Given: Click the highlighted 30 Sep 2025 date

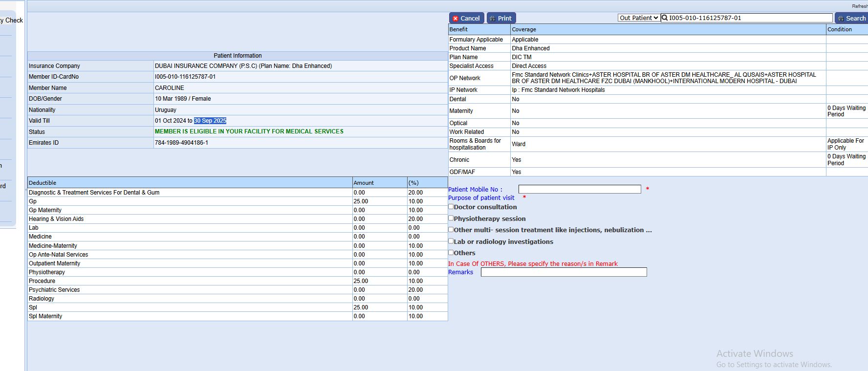Looking at the screenshot, I should (x=210, y=121).
